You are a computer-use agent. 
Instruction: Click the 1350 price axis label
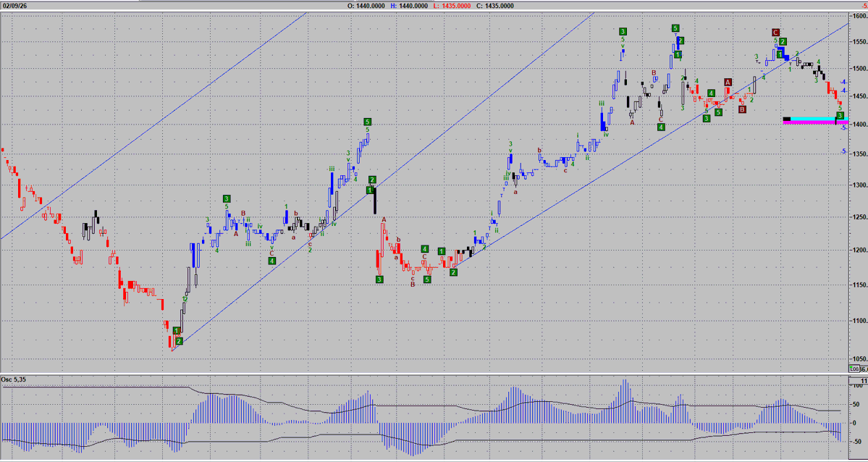click(860, 154)
